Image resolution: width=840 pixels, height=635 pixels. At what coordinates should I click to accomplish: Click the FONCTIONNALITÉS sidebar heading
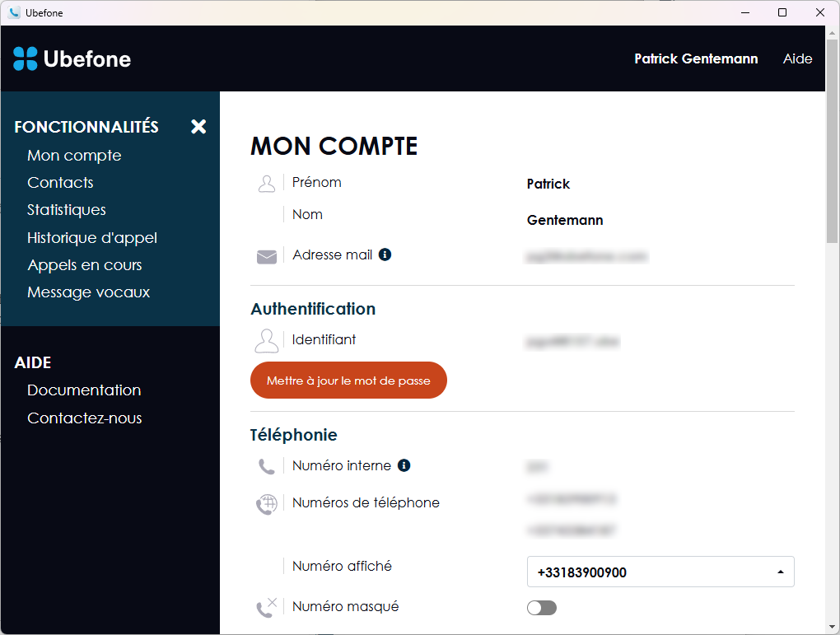86,127
